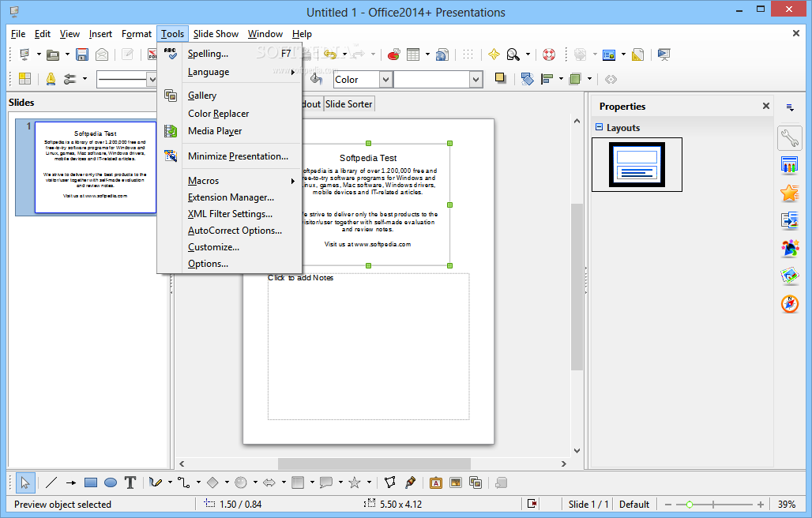Screen dimensions: 812x518
Task: Select the slide layout thumbnail
Action: coord(637,164)
